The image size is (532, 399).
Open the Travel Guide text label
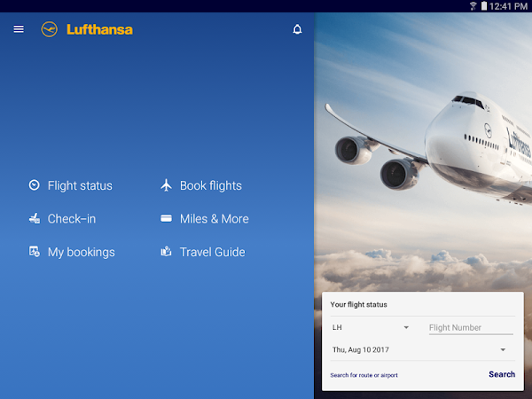coord(212,252)
